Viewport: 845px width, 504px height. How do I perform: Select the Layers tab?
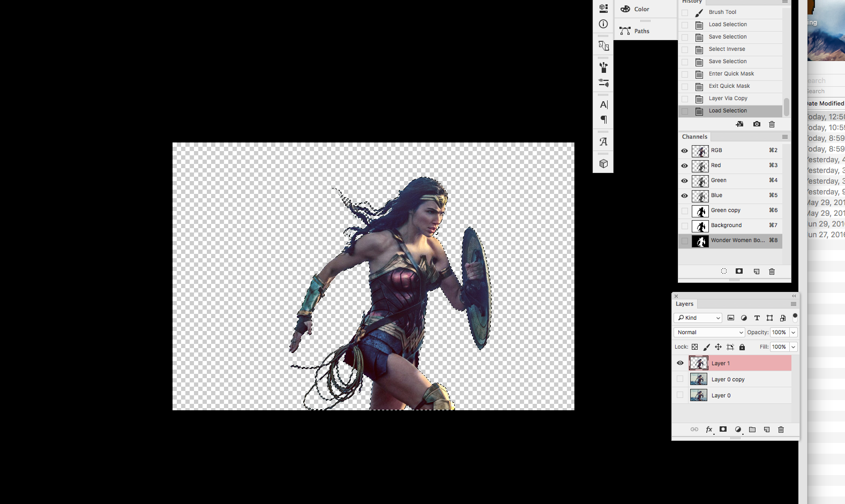pos(684,304)
